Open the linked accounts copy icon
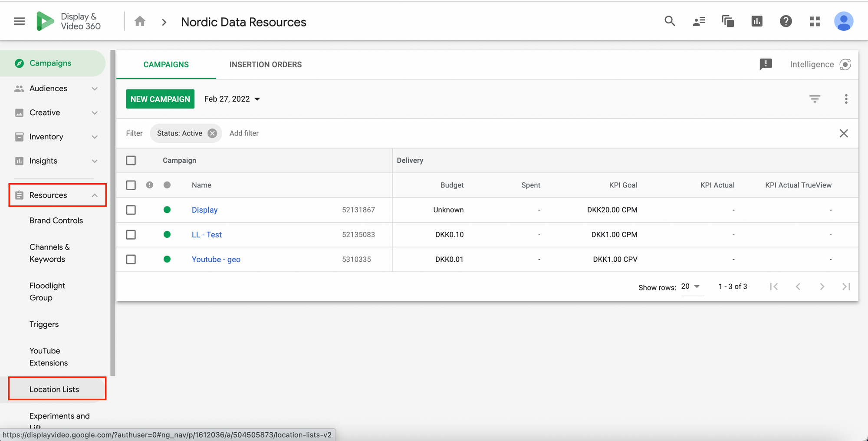Viewport: 868px width, 441px height. 728,21
